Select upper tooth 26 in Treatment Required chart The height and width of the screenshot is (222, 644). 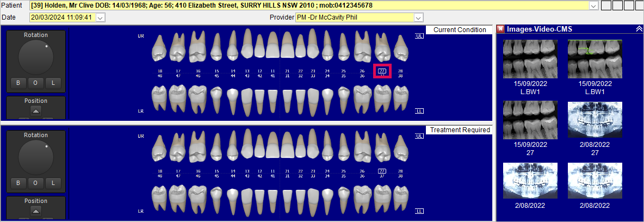click(x=362, y=147)
